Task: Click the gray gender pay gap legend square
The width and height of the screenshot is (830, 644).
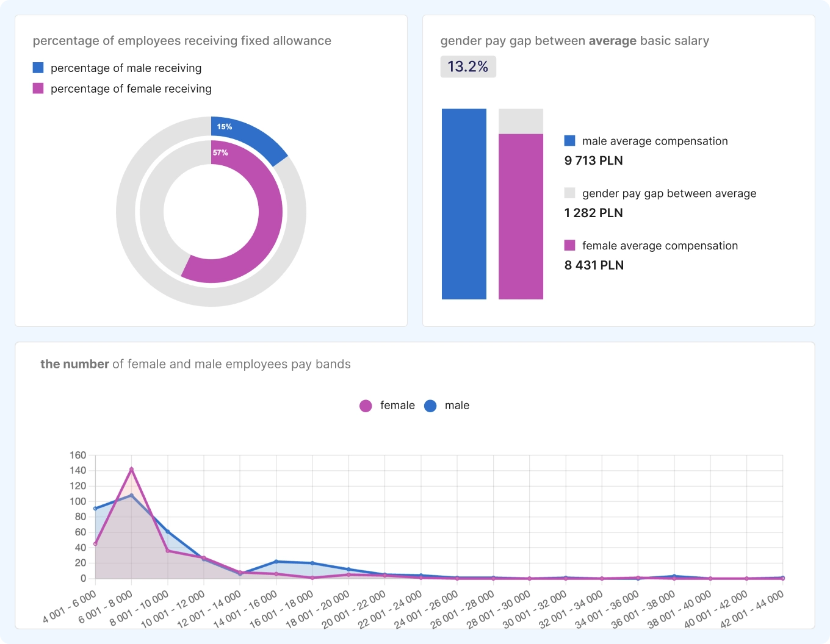Action: (569, 193)
